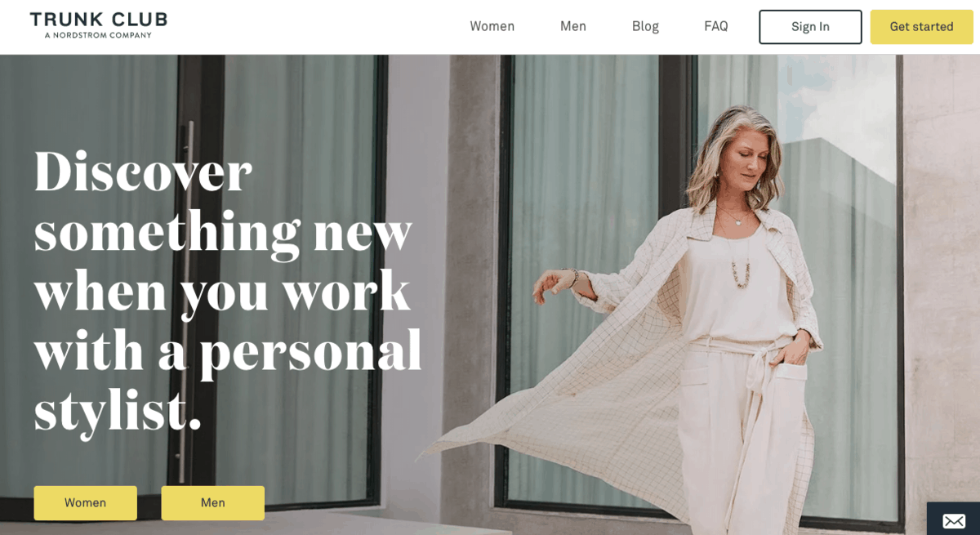Select the yellow Women button under headline
980x535 pixels.
(x=85, y=503)
